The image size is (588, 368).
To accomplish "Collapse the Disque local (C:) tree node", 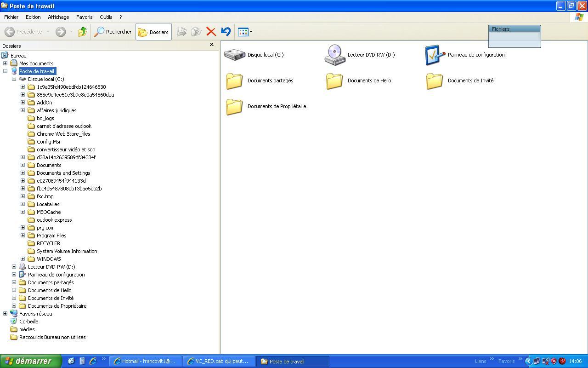I will click(x=14, y=79).
